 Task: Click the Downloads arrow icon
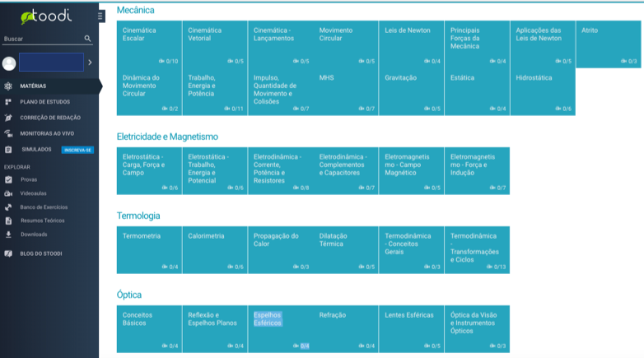tap(8, 235)
